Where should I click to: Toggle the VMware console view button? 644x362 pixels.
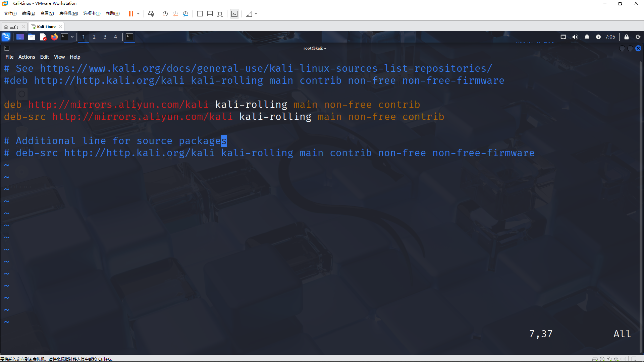point(234,14)
